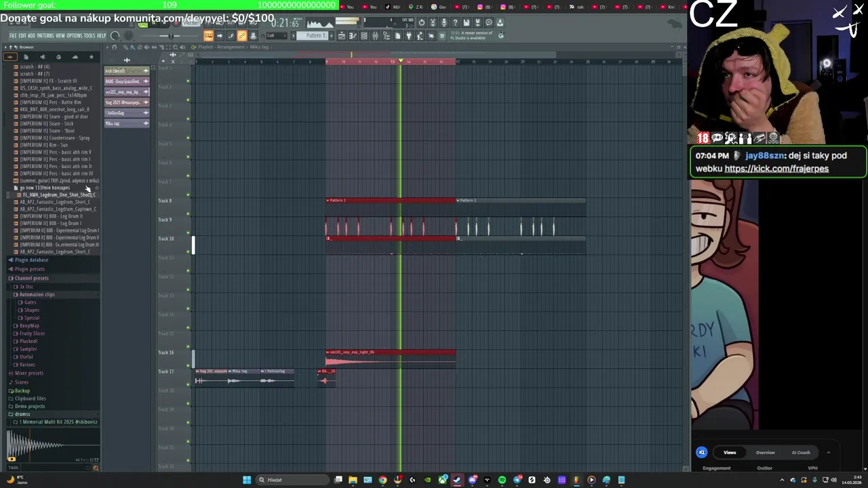
Task: Expand the Plugin presets folder
Action: click(29, 269)
